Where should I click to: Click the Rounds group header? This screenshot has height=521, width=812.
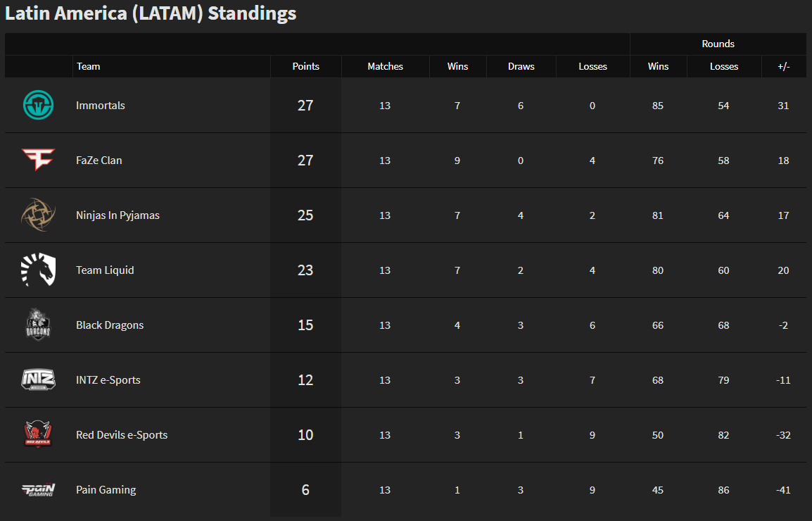coord(718,44)
